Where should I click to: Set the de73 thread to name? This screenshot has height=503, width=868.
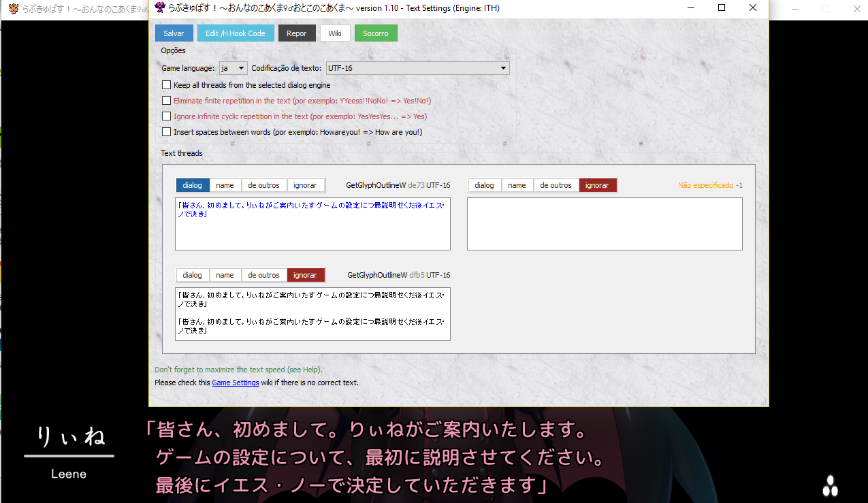(x=225, y=185)
